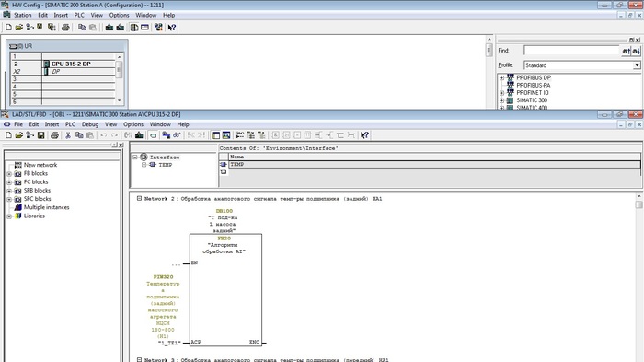Click scroll up arrow of HW Config station pane
This screenshot has width=644, height=362.
click(489, 40)
